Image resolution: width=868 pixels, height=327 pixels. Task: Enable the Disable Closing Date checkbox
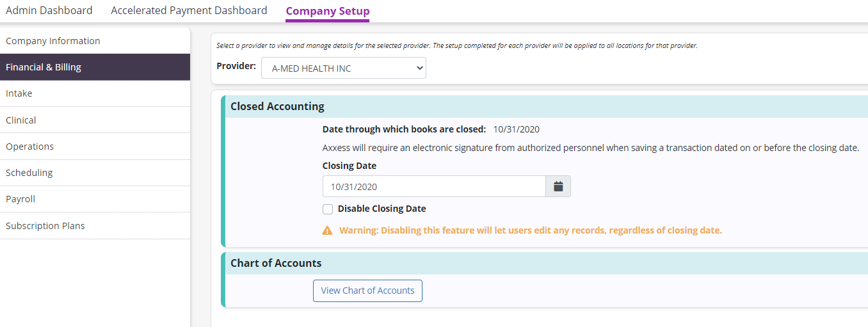click(328, 209)
